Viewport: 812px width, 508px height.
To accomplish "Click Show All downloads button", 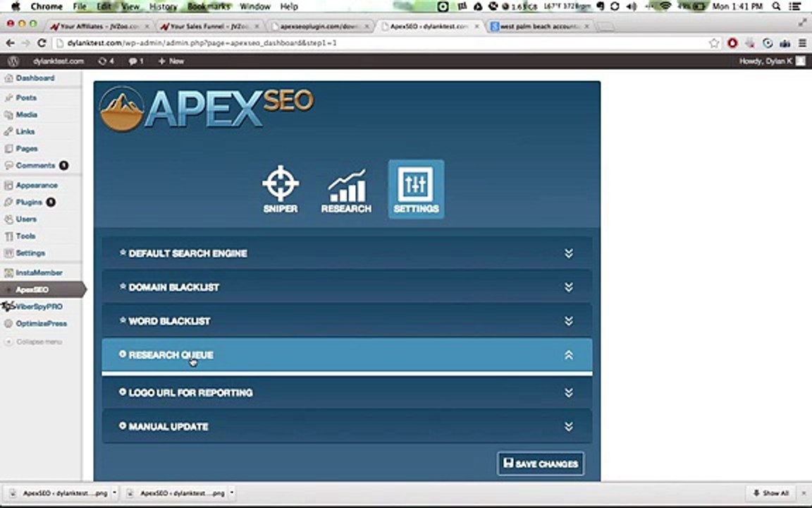I will tap(770, 493).
